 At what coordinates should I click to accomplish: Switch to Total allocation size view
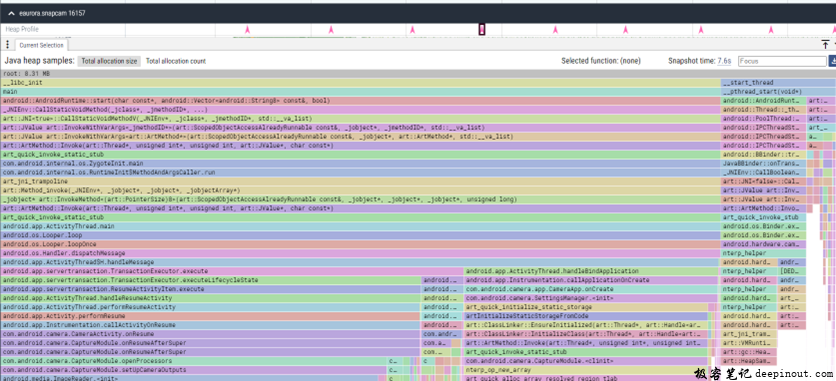click(x=109, y=61)
